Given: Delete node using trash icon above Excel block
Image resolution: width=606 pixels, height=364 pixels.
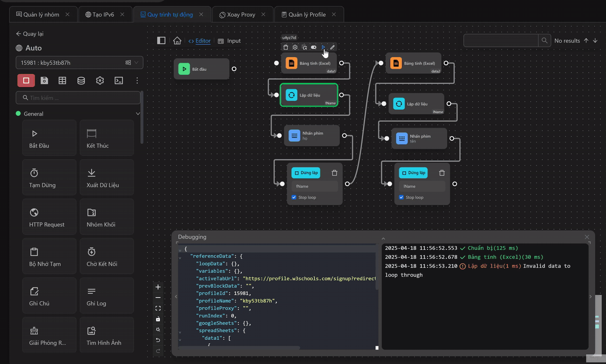Looking at the screenshot, I should click(286, 48).
